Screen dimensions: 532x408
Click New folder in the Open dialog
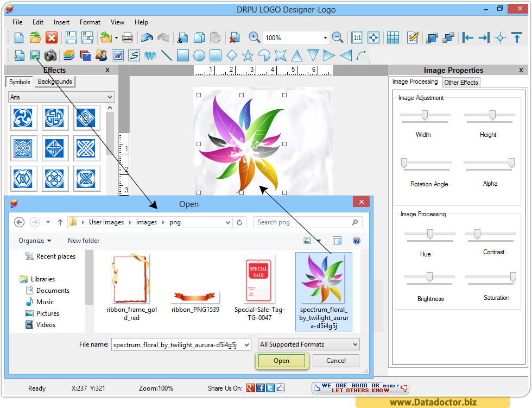[84, 241]
